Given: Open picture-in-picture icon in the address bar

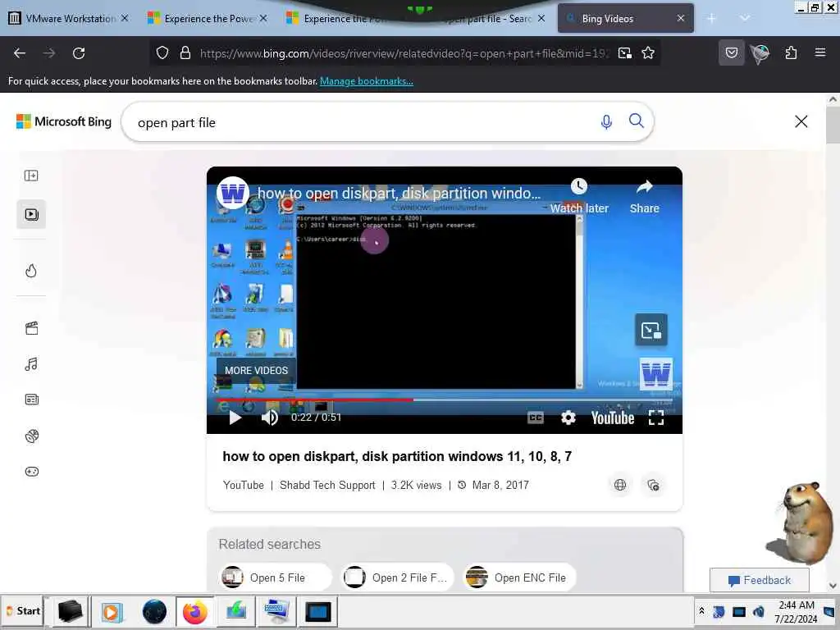Looking at the screenshot, I should click(x=624, y=53).
